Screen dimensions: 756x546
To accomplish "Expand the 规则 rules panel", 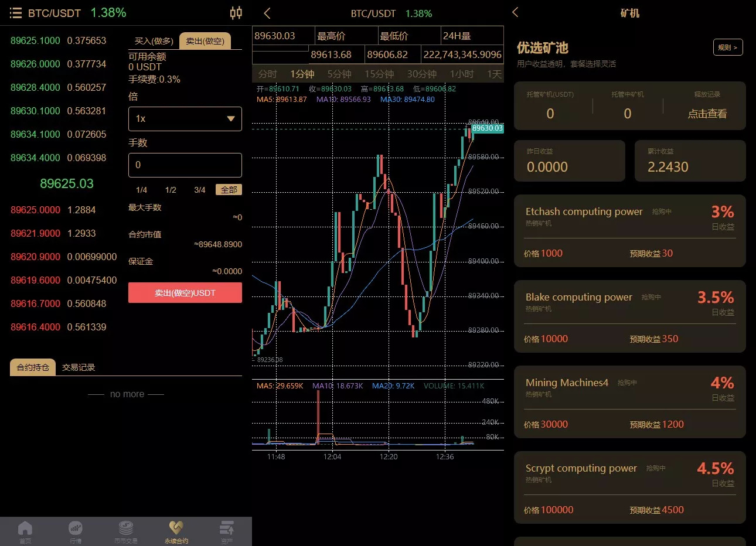I will 727,47.
